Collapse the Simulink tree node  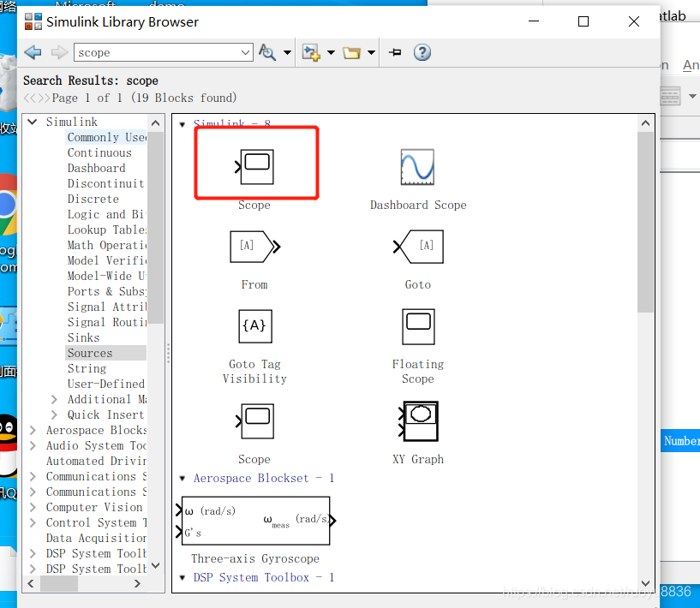tap(33, 122)
